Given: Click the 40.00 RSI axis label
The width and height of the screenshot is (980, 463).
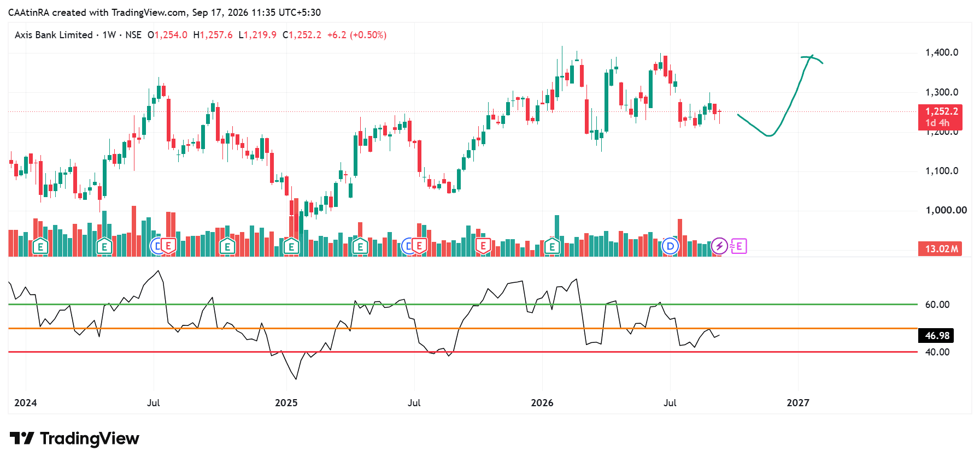Looking at the screenshot, I should coord(937,352).
